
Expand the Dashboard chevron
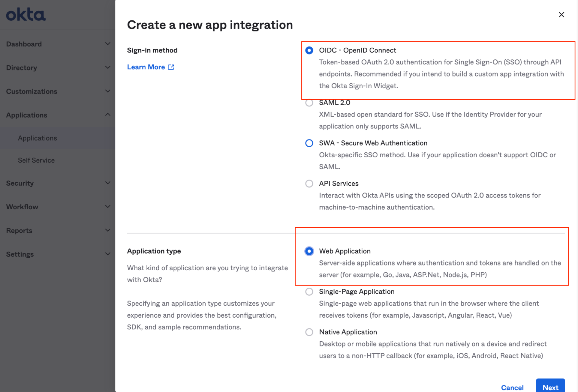(x=108, y=44)
